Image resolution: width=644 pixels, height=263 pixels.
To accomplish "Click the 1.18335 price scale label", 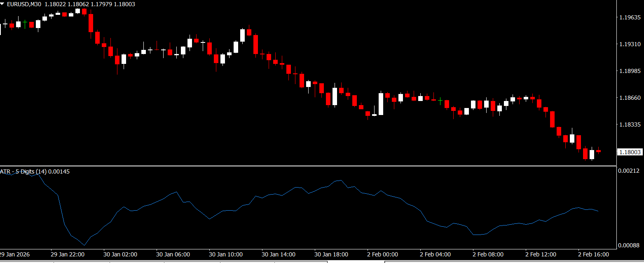I will [630, 124].
